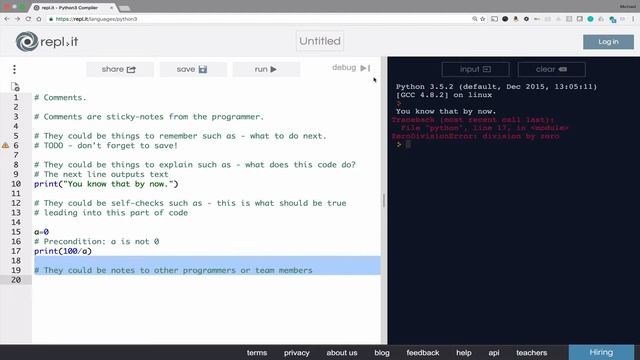Open the three-dot editor options menu

click(x=14, y=69)
